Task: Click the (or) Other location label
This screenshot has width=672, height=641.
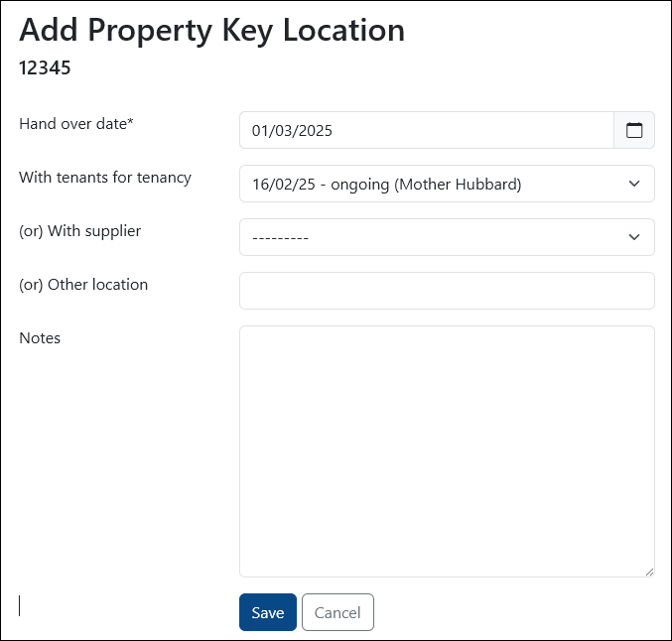Action: coord(83,285)
